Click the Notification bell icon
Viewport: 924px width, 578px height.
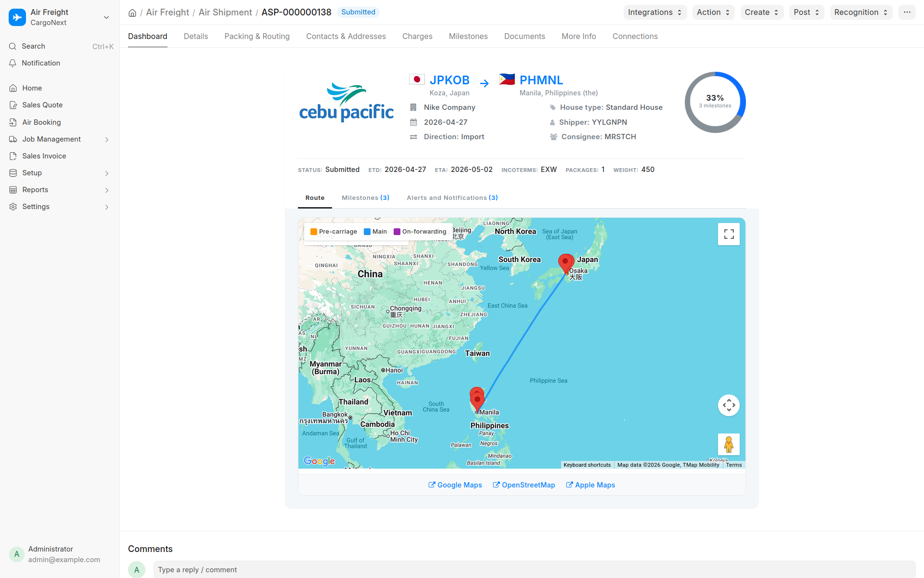13,63
